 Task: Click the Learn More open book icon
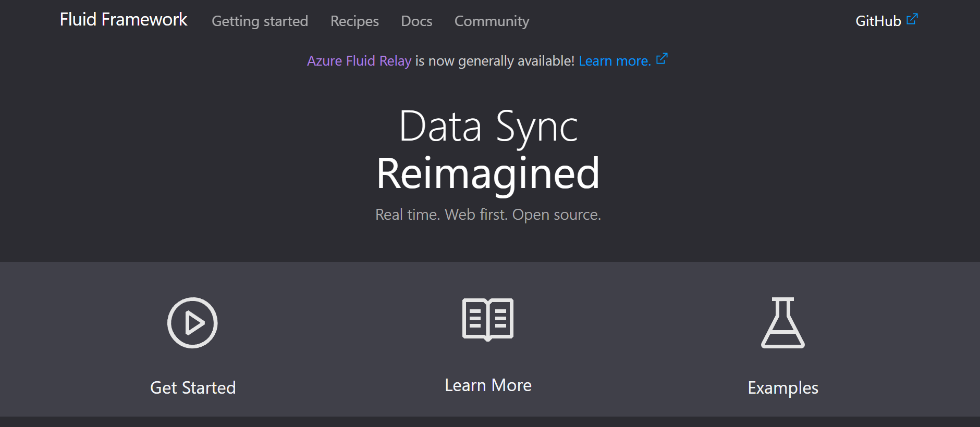tap(488, 320)
